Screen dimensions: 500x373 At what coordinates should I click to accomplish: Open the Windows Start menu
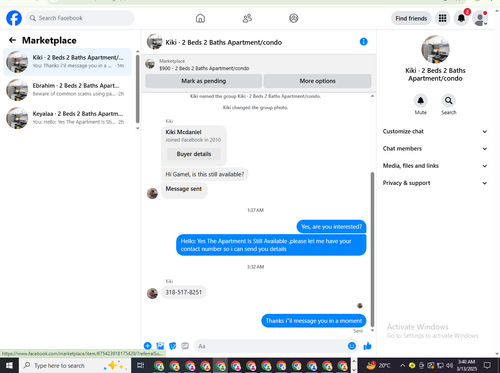click(x=9, y=366)
